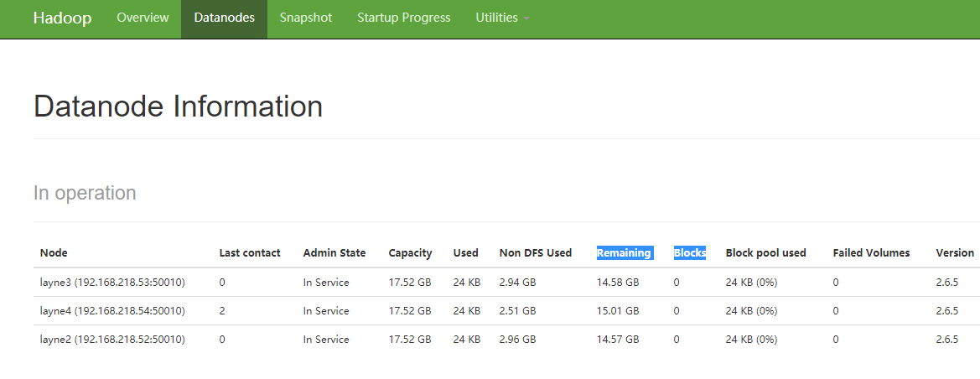This screenshot has height=379, width=980.
Task: Expand the Utilities dropdown menu
Action: 502,18
